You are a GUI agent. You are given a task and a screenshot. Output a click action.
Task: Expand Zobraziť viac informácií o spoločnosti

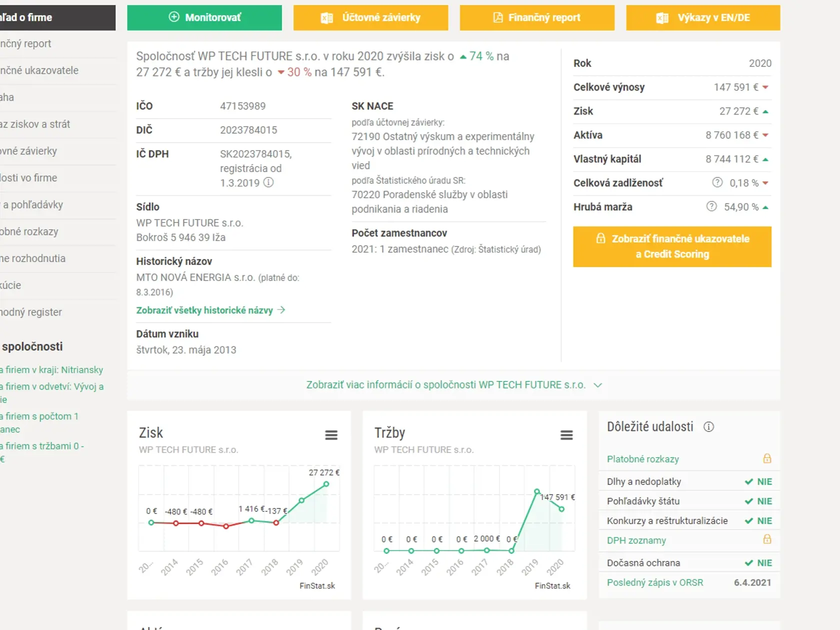453,385
